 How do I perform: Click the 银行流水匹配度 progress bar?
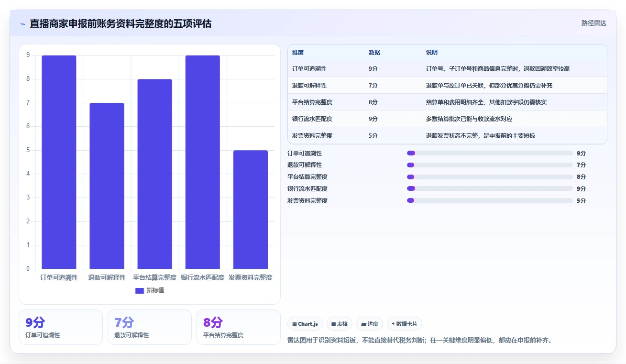pyautogui.click(x=490, y=189)
